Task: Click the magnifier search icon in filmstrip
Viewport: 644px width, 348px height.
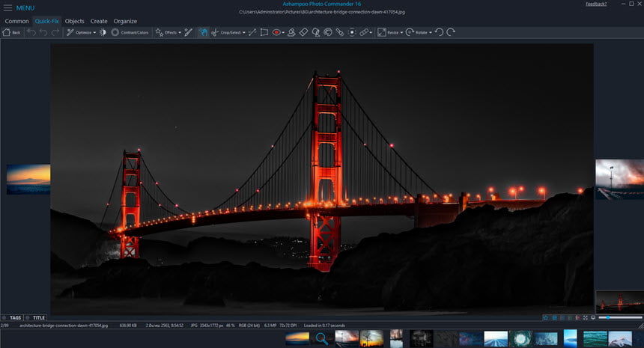Action: coord(321,338)
